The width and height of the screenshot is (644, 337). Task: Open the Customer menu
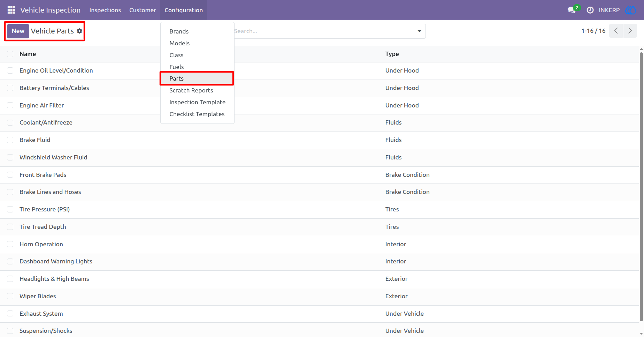[x=143, y=10]
